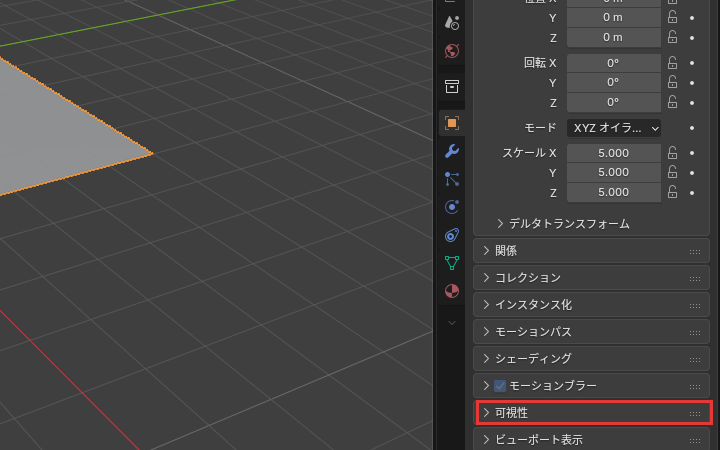Image resolution: width=720 pixels, height=450 pixels.
Task: Expand the モーションブラー panel arrow
Action: coord(486,385)
